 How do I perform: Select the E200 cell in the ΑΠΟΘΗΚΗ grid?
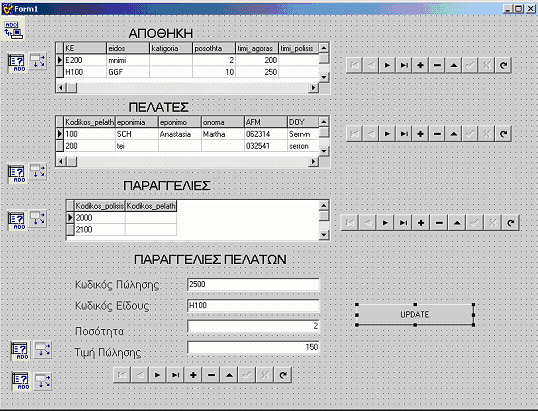point(85,60)
